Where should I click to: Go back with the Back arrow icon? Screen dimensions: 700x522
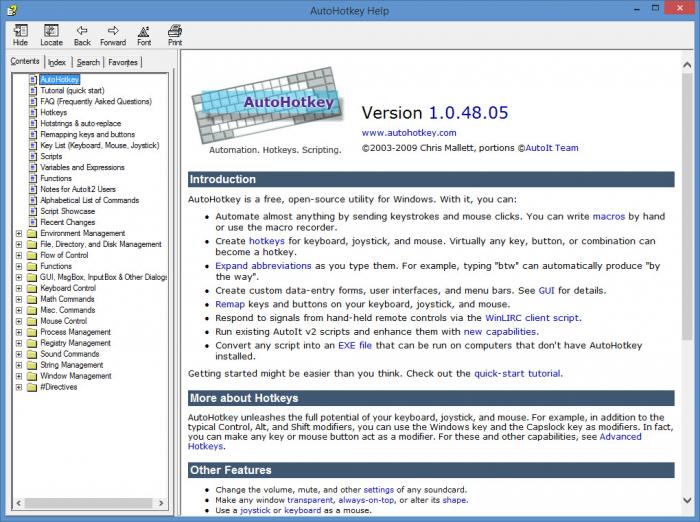[x=82, y=35]
